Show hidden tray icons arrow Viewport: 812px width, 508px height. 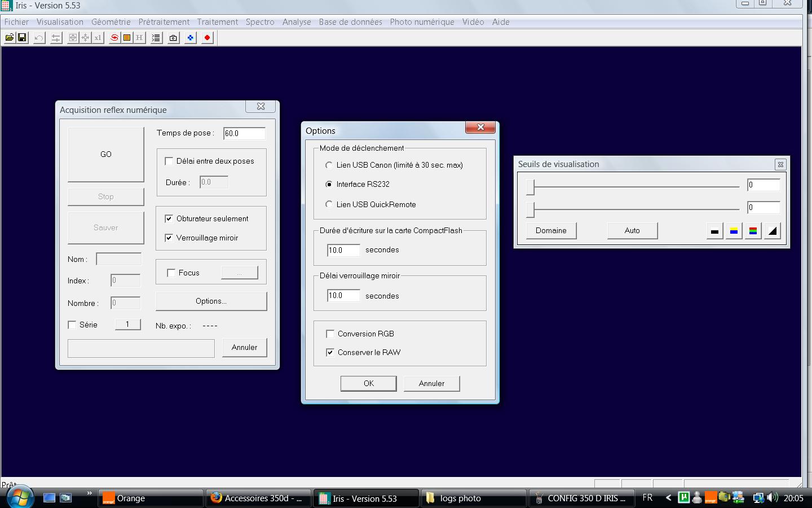(668, 498)
